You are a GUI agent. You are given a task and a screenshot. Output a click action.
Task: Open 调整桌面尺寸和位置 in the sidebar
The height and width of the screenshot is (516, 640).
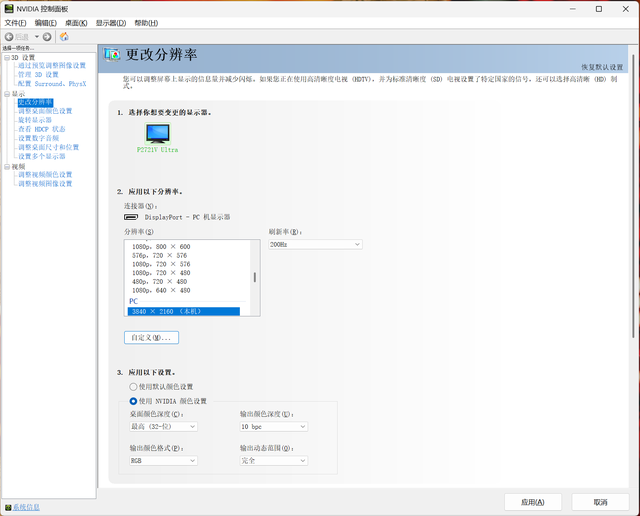coord(48,147)
